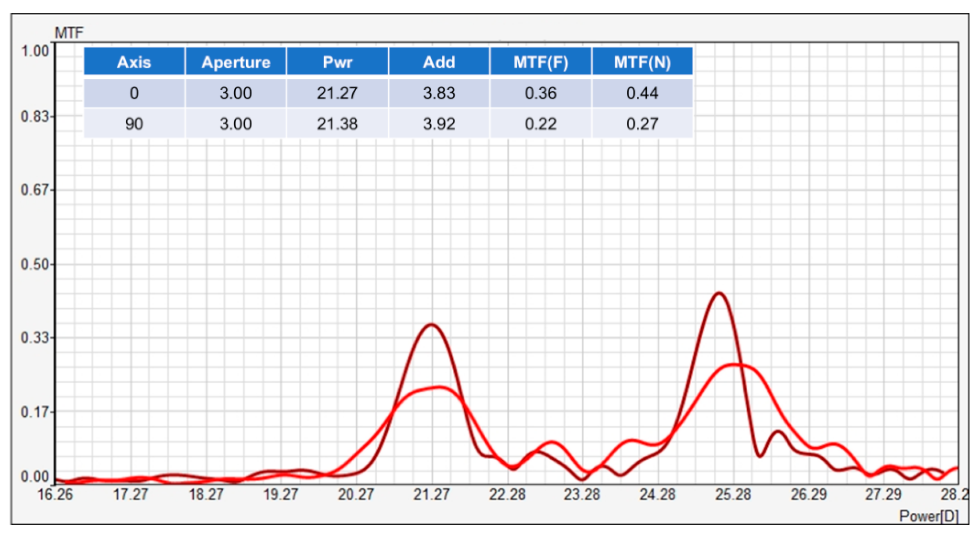980x536 pixels.
Task: Click the Add column header
Action: [x=439, y=62]
